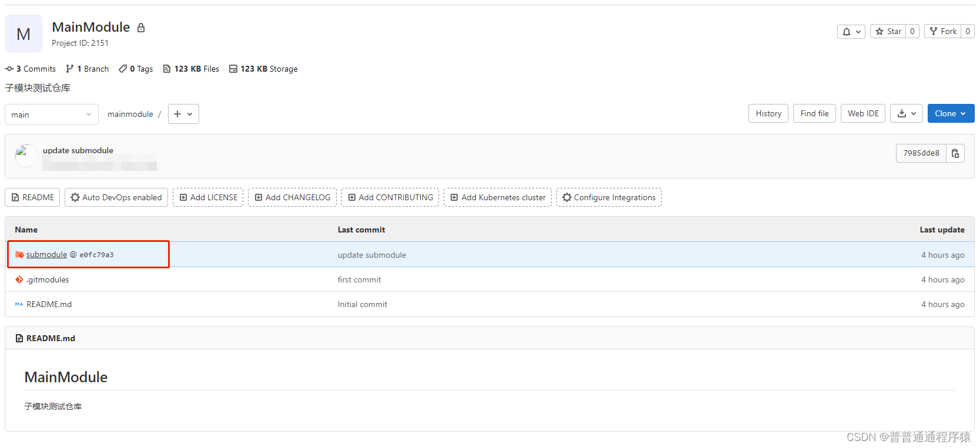The height and width of the screenshot is (448, 980).
Task: Open 'update submodule' in the Last commit column
Action: pyautogui.click(x=372, y=255)
